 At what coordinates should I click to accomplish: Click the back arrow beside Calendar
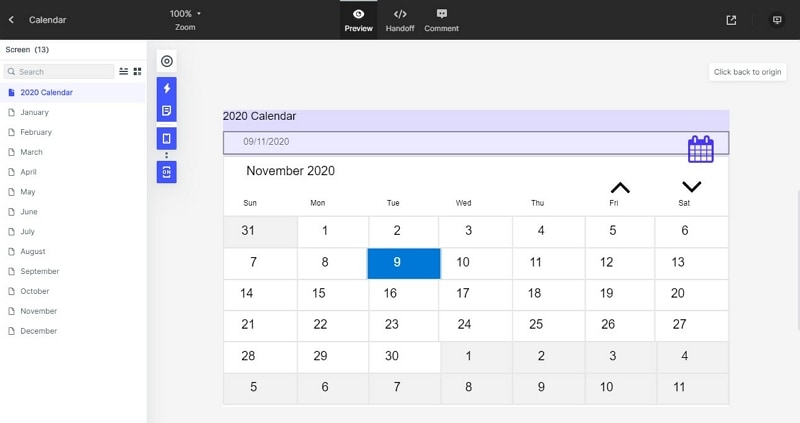click(x=11, y=20)
